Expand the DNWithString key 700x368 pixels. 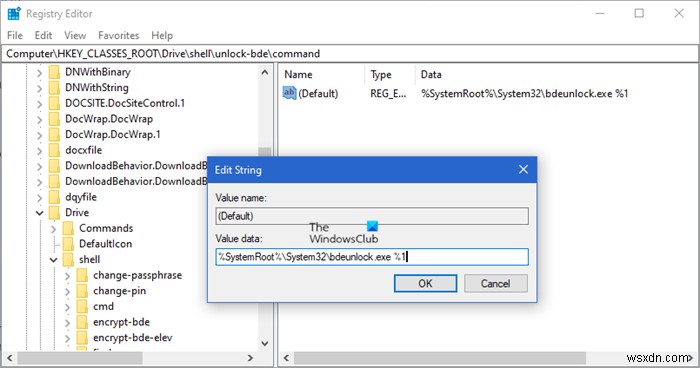[39, 88]
